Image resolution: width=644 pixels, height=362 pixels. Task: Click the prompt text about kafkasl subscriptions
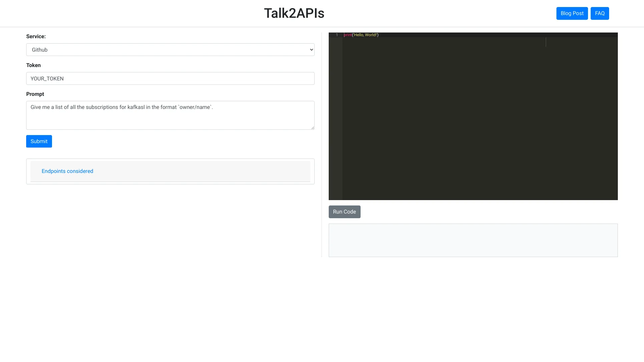(x=121, y=107)
